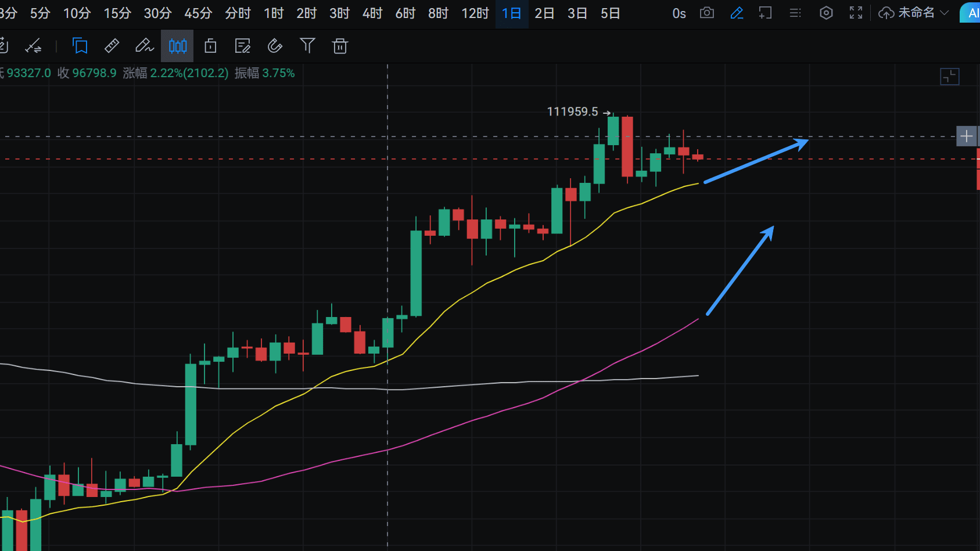This screenshot has width=980, height=551.
Task: Click the add-window layout icon
Action: pyautogui.click(x=766, y=13)
